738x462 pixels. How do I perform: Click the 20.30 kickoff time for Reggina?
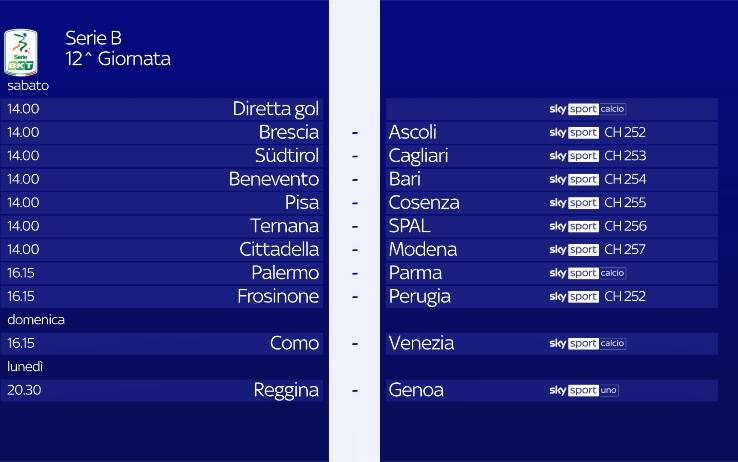click(x=24, y=390)
